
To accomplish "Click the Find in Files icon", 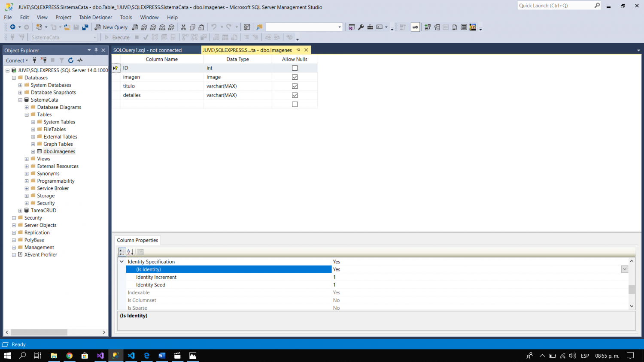I will click(x=259, y=27).
